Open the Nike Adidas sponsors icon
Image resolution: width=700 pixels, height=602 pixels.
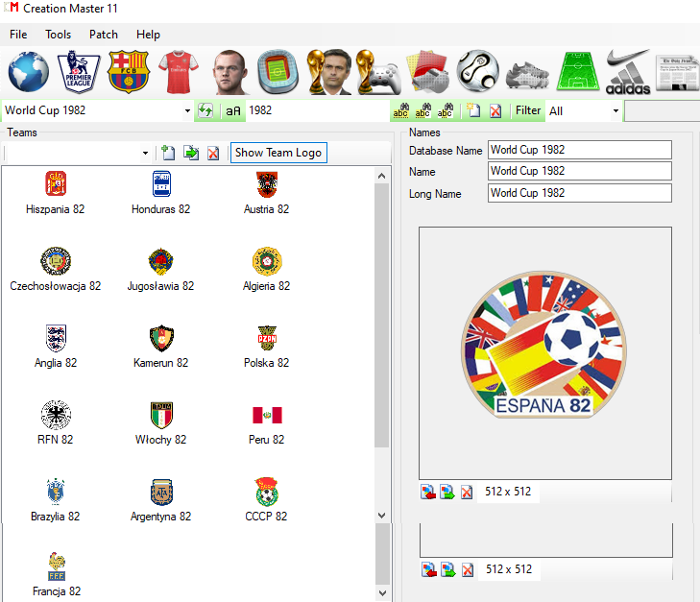tap(628, 72)
